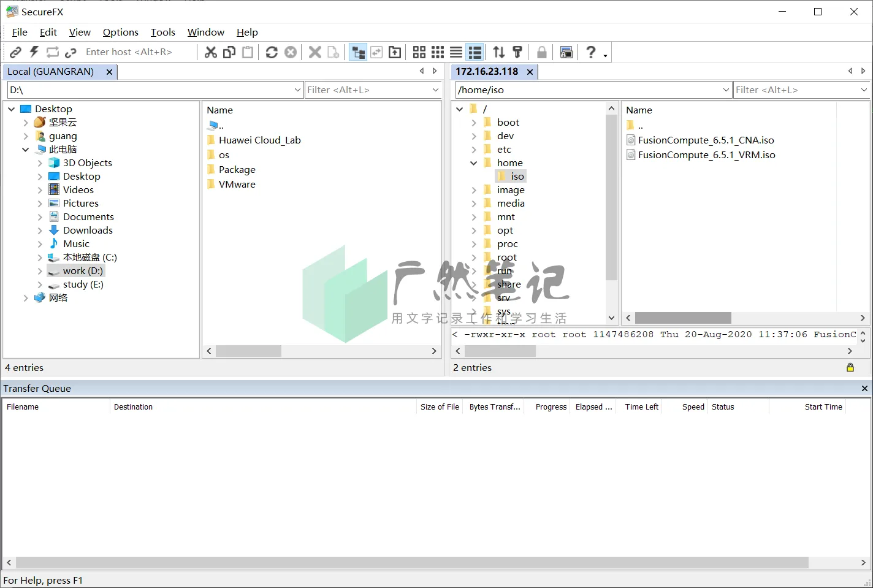Image resolution: width=873 pixels, height=588 pixels.
Task: Open the View menu
Action: click(80, 32)
